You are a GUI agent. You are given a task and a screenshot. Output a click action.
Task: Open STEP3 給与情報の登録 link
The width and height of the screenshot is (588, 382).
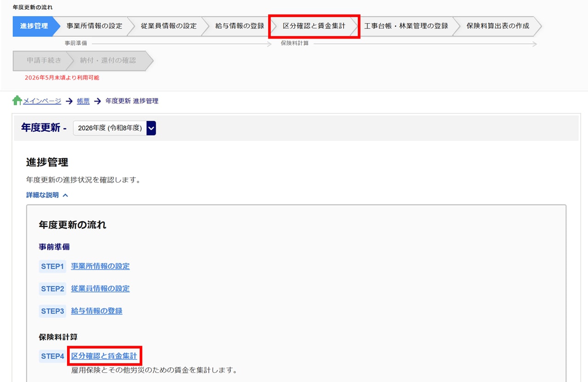click(x=96, y=311)
